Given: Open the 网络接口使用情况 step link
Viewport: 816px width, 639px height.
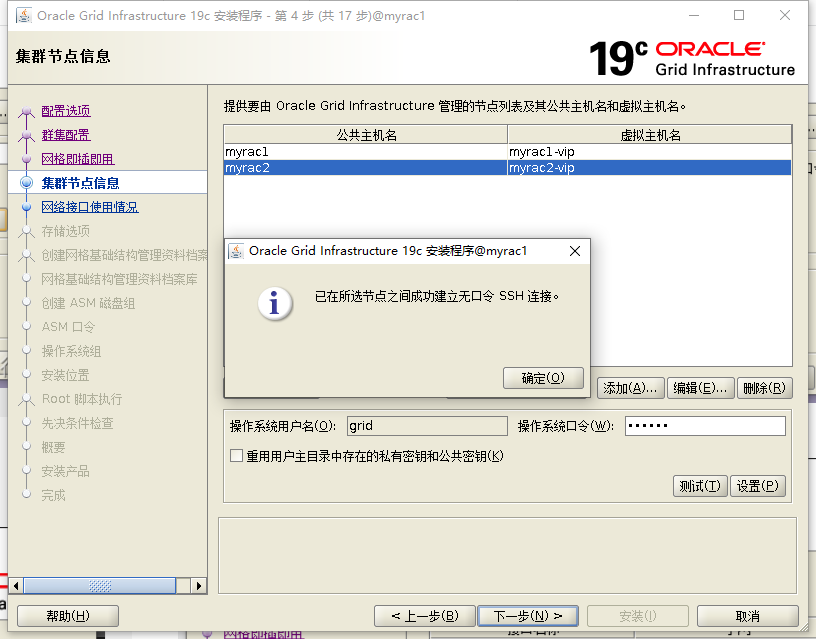Looking at the screenshot, I should (x=90, y=207).
